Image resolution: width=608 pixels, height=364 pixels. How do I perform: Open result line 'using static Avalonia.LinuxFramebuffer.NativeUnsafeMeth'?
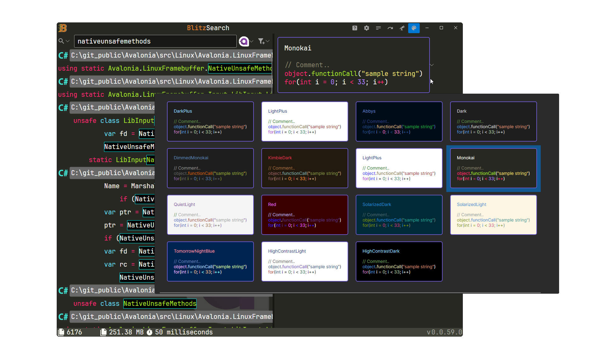pyautogui.click(x=165, y=68)
